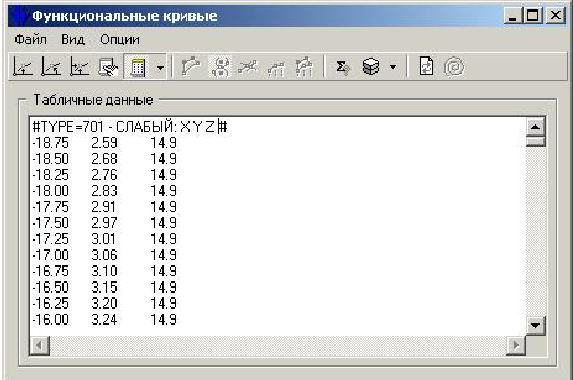Click the vertical scrollbar up arrow
Image resolution: width=573 pixels, height=380 pixels.
coord(535,127)
